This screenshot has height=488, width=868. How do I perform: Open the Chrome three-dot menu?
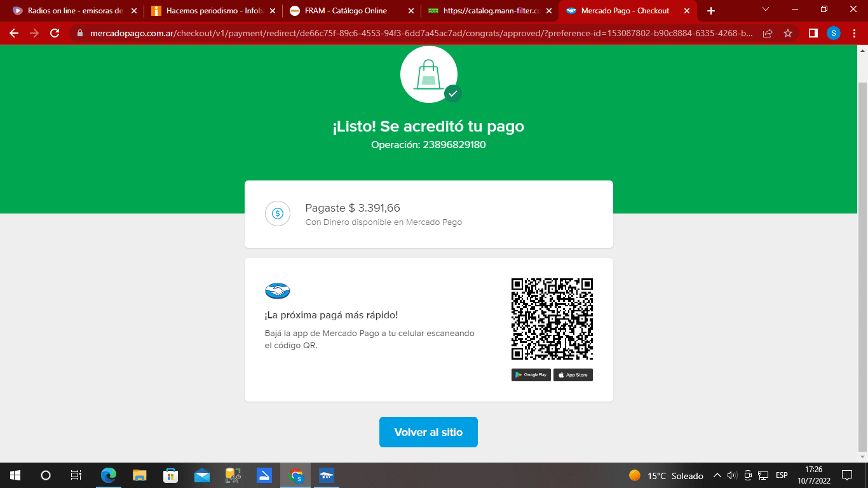(854, 33)
